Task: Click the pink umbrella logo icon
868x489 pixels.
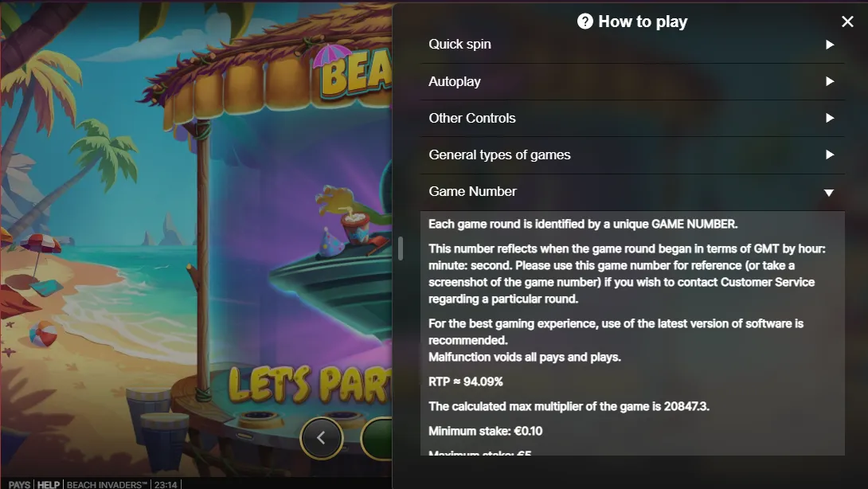Action: point(332,57)
